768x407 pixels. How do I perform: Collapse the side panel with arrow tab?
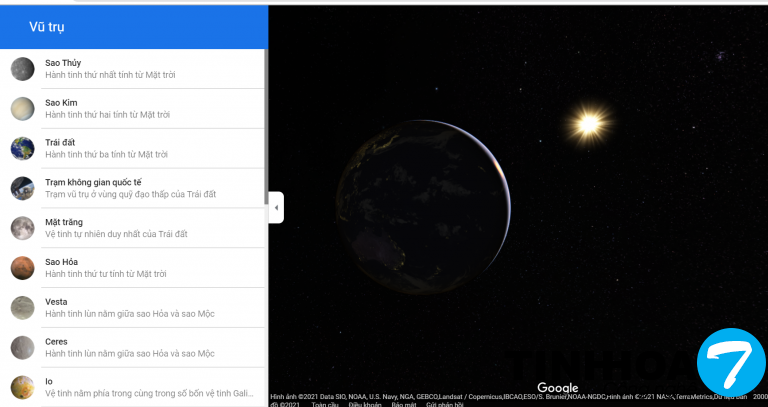(276, 207)
